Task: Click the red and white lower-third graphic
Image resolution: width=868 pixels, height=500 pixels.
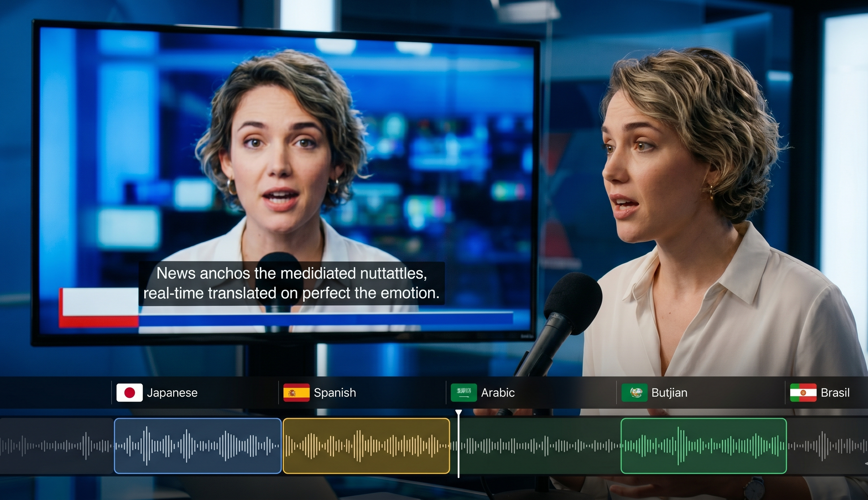Action: pos(99,307)
